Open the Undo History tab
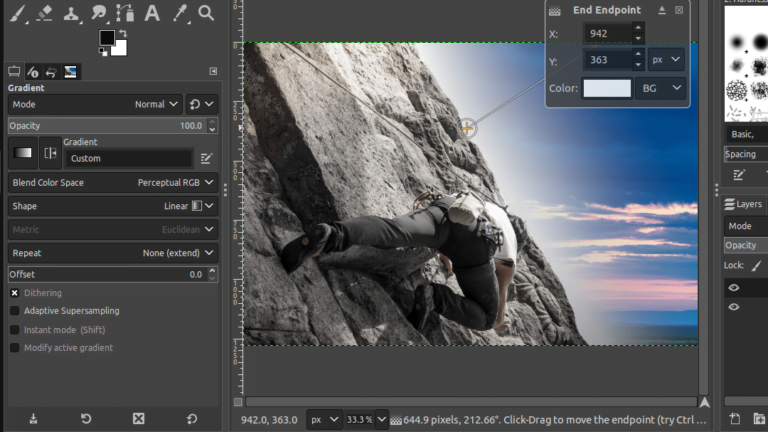This screenshot has height=432, width=768. 51,72
